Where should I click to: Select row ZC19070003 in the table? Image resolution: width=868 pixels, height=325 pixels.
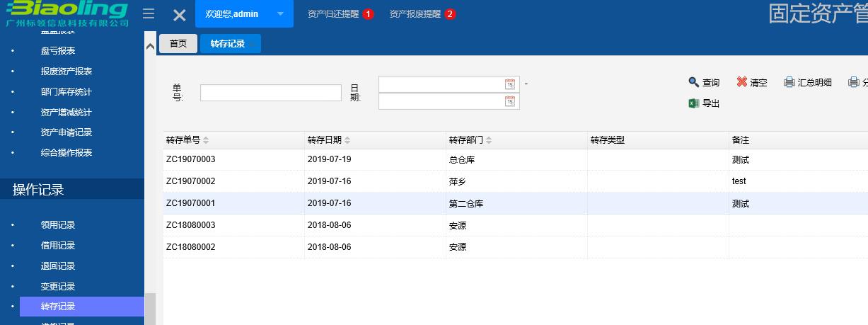[x=190, y=160]
